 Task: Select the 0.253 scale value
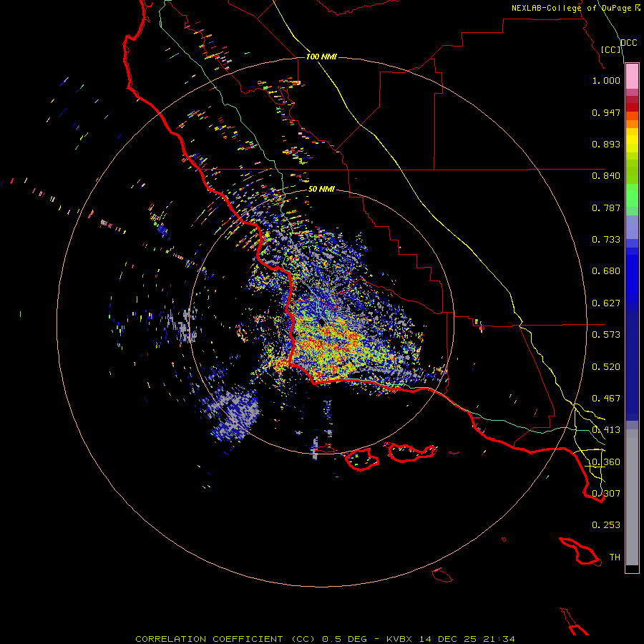click(606, 525)
